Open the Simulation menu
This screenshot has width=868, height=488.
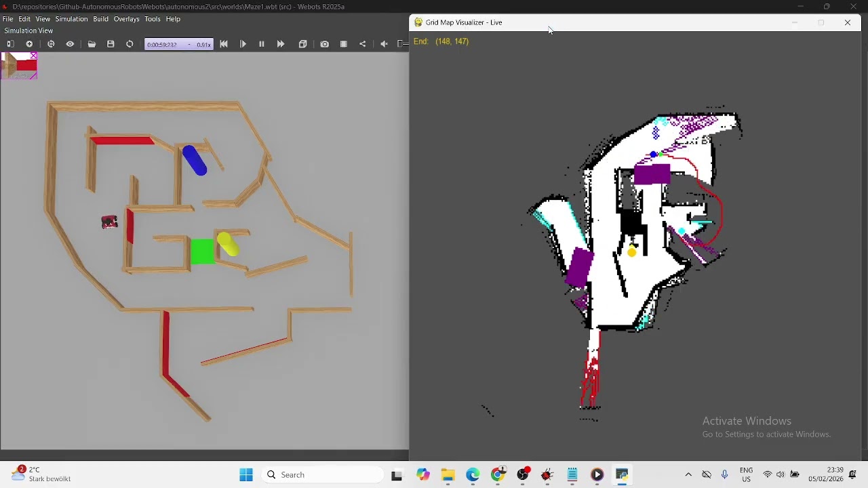tap(71, 19)
